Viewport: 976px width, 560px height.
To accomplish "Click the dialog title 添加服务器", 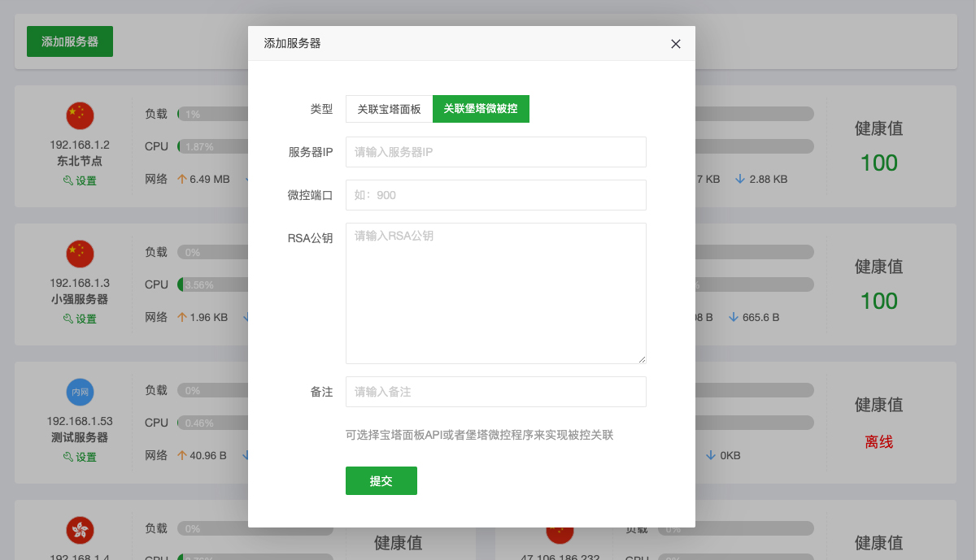I will pyautogui.click(x=292, y=43).
